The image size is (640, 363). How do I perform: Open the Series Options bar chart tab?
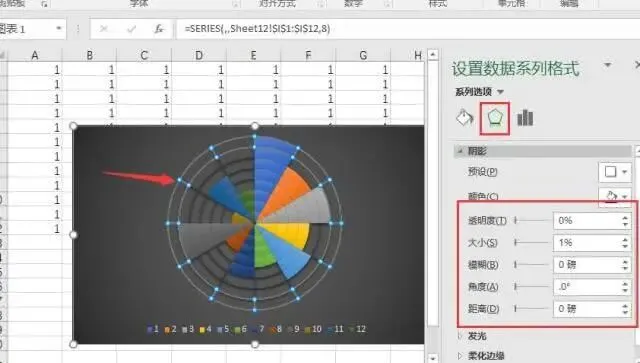(525, 118)
